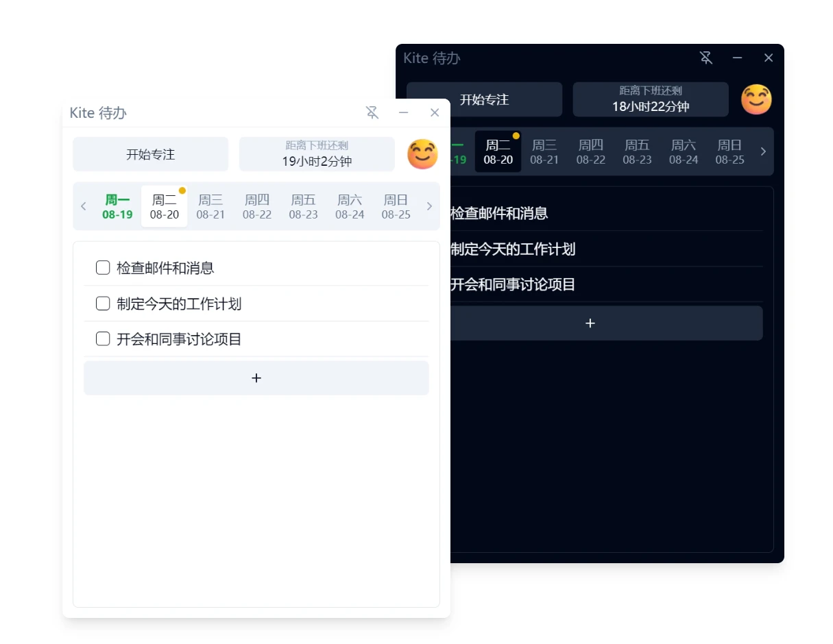
Task: Click 开始专注 button in light window
Action: (x=151, y=154)
